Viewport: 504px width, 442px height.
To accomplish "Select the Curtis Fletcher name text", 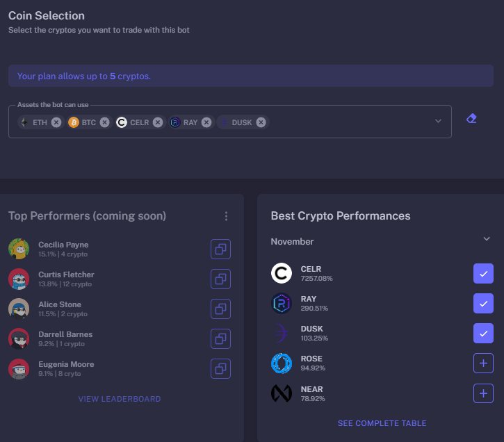I will (66, 275).
